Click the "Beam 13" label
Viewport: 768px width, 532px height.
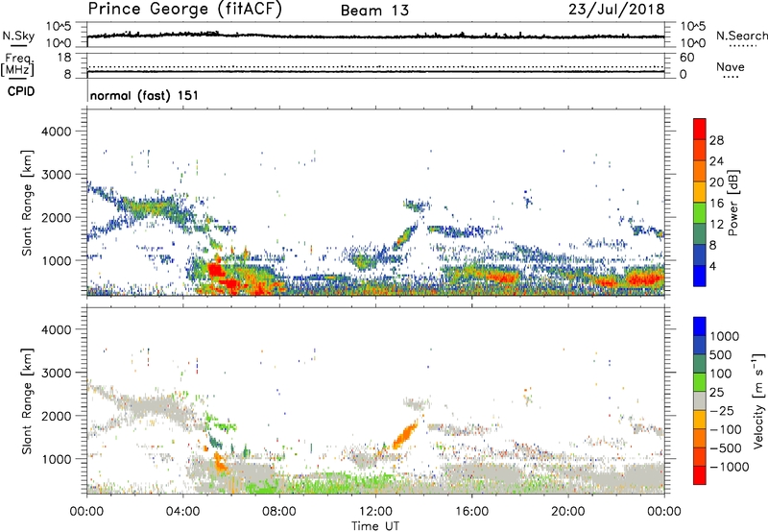[374, 11]
